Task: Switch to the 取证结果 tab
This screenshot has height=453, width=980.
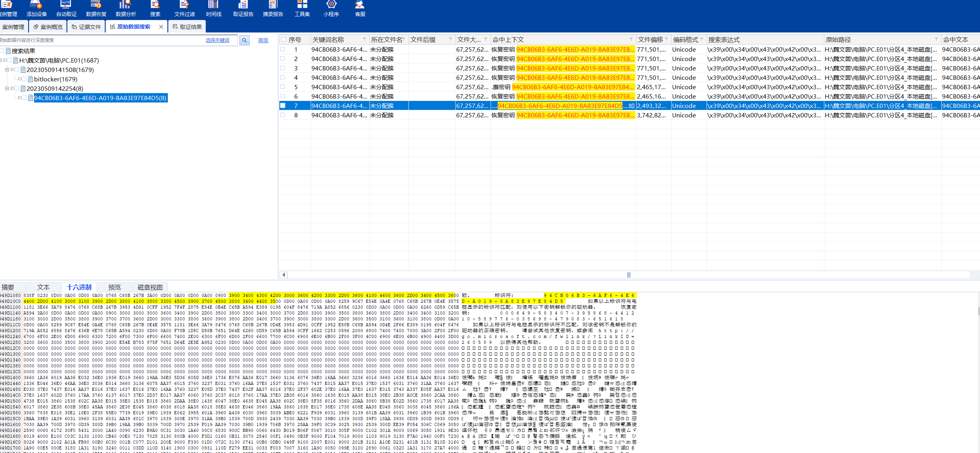Action: coord(187,27)
